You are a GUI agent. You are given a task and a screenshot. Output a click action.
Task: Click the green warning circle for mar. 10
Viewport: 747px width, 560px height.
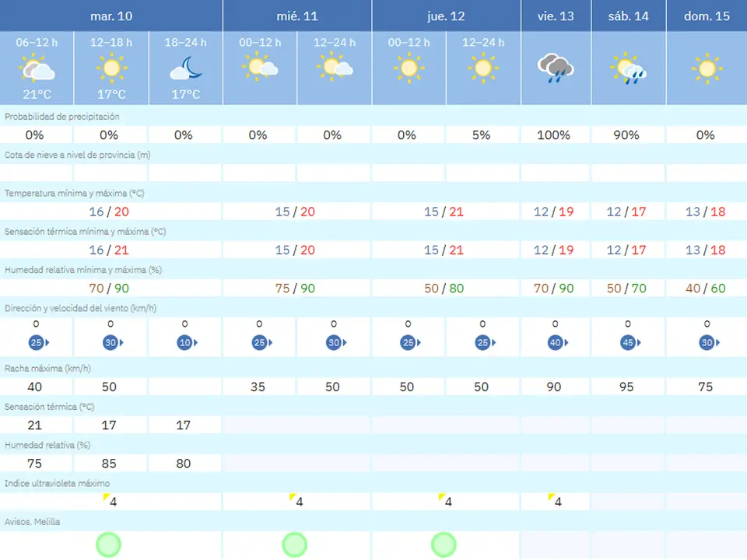(109, 544)
